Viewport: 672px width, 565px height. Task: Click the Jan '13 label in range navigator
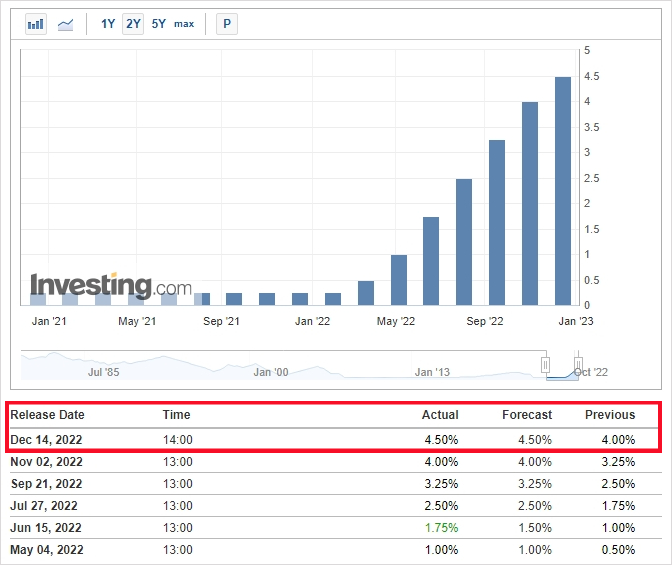coord(432,372)
